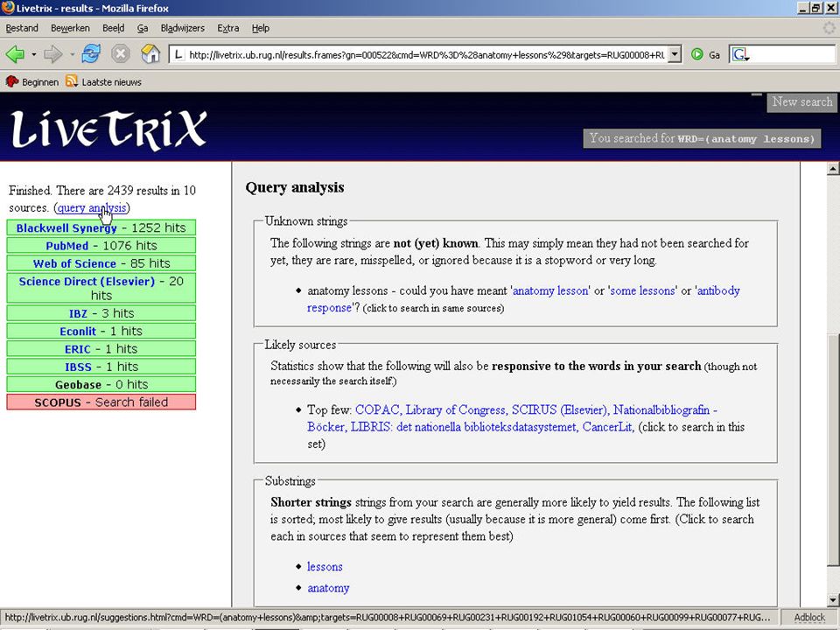
Task: Click the vertical scrollbar thumb
Action: (x=832, y=450)
